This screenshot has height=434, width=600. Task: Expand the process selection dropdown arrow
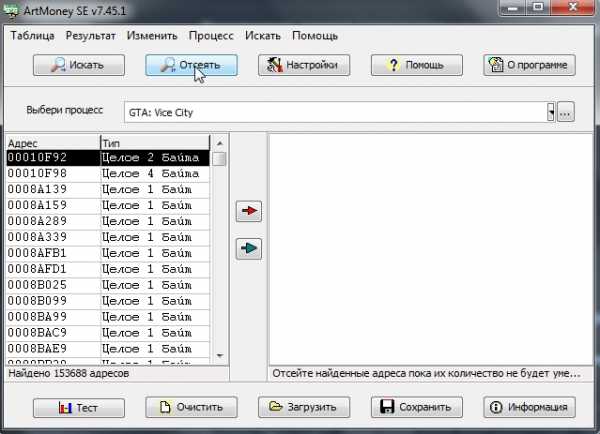pyautogui.click(x=551, y=112)
